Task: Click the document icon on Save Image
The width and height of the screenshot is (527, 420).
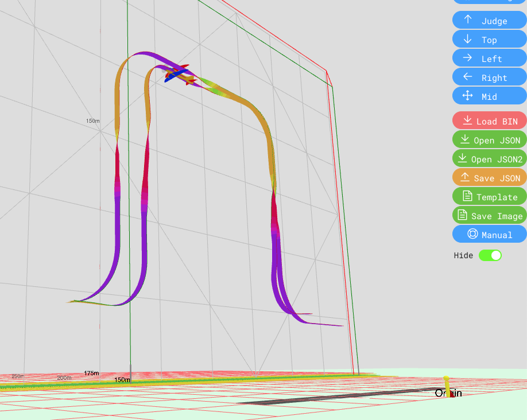Action: (x=463, y=215)
